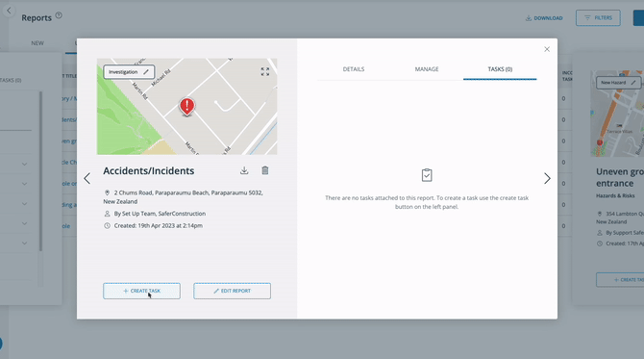Delete report using the trash icon

pos(265,170)
